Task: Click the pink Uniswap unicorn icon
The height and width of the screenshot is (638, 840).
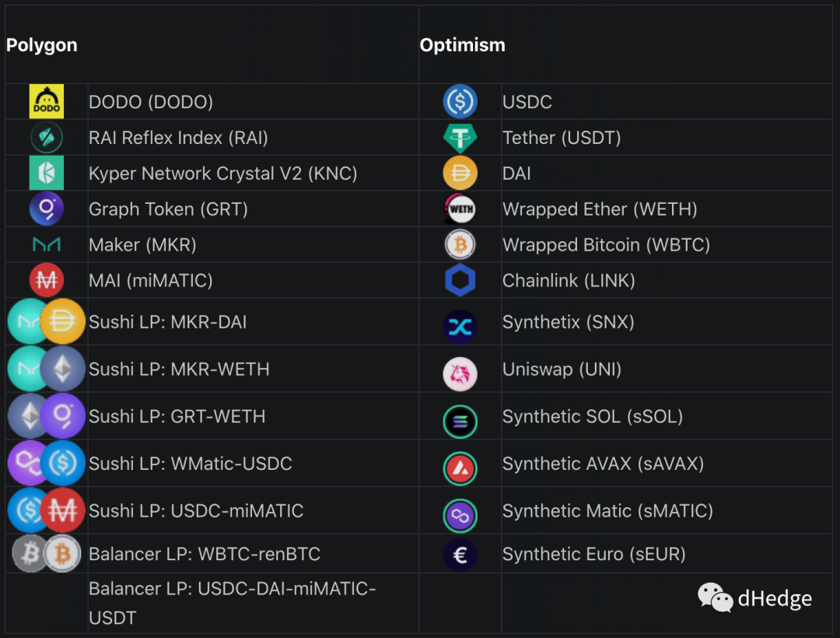Action: coord(460,374)
